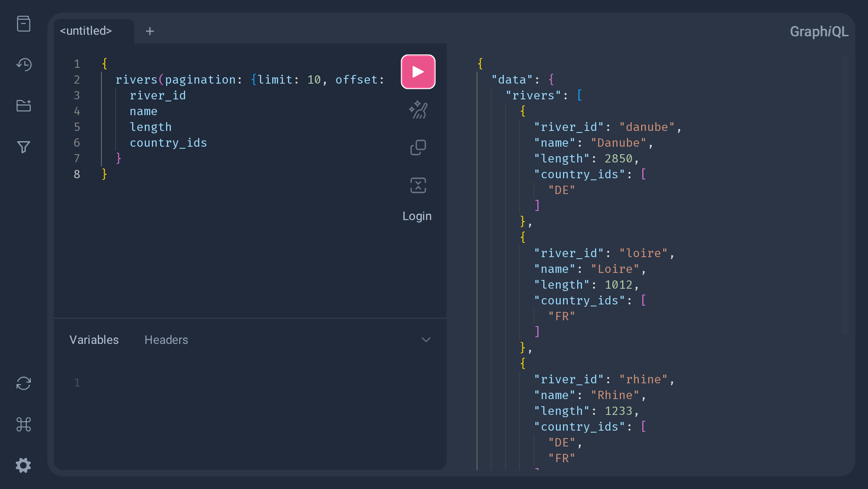Collapse the Variables editor with the chevron
This screenshot has width=868, height=489.
point(426,340)
